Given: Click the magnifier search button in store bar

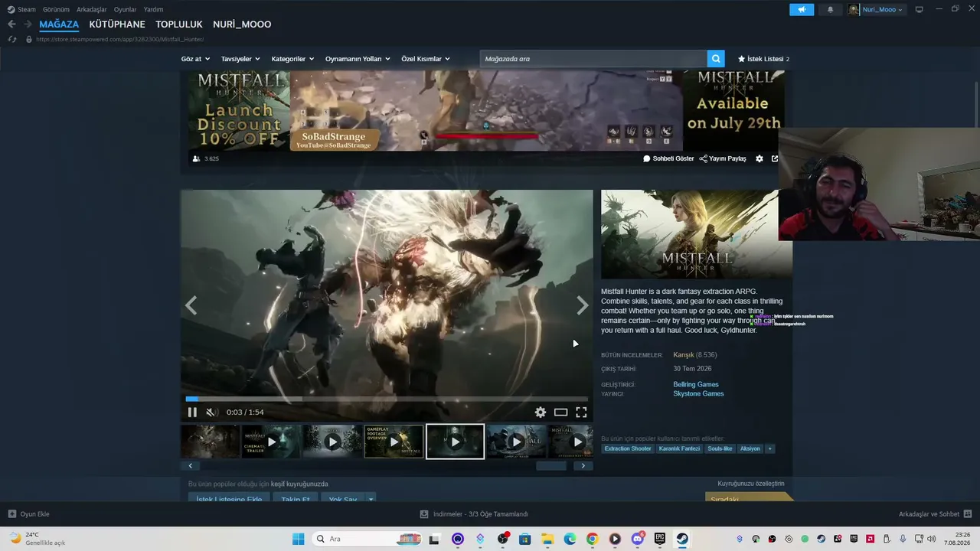Looking at the screenshot, I should 716,59.
